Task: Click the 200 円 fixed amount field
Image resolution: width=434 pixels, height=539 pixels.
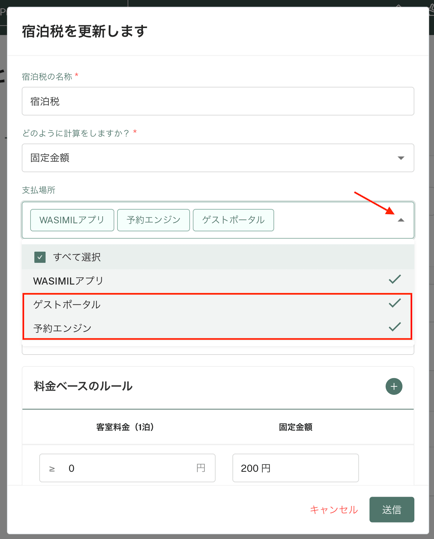Action: 296,468
